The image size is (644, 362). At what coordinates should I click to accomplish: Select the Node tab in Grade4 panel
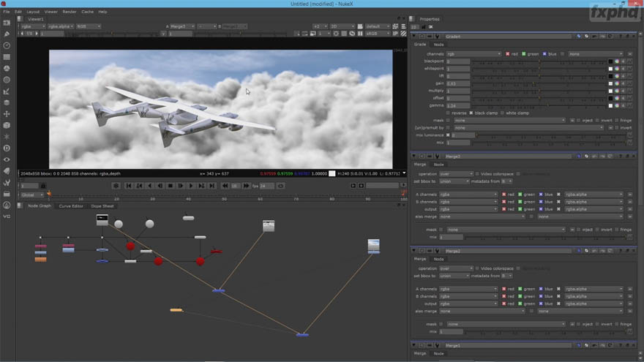point(438,45)
